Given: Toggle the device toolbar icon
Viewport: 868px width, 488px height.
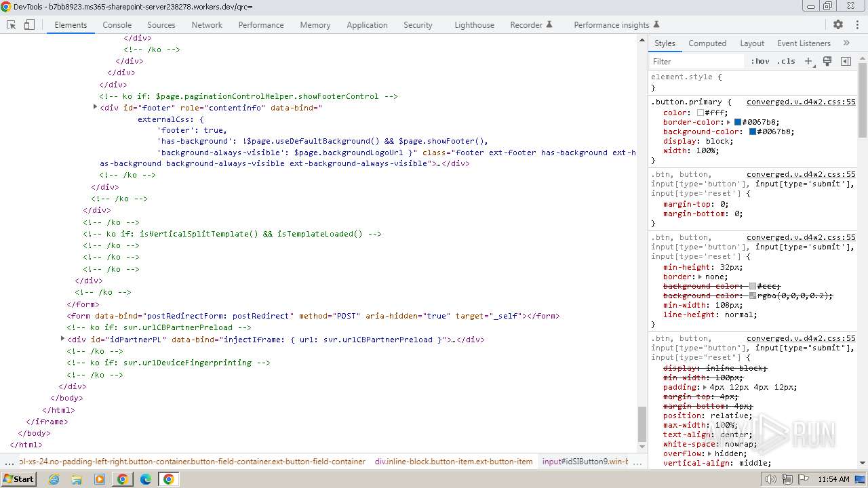Looking at the screenshot, I should 29,24.
